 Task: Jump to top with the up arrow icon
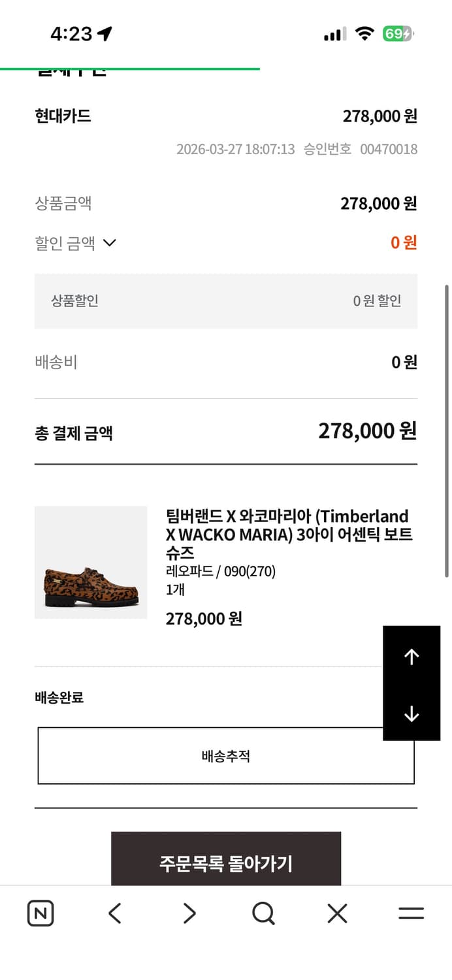(x=412, y=657)
